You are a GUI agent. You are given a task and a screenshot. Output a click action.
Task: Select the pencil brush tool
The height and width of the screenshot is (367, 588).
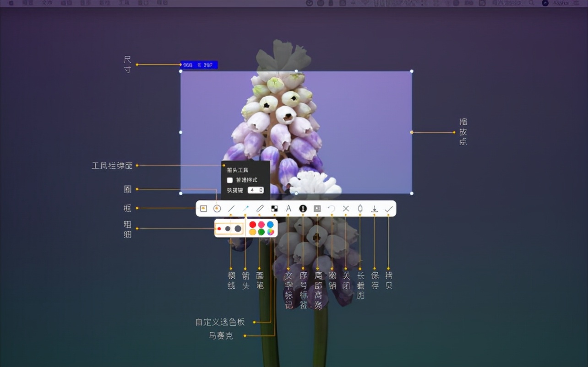click(260, 208)
